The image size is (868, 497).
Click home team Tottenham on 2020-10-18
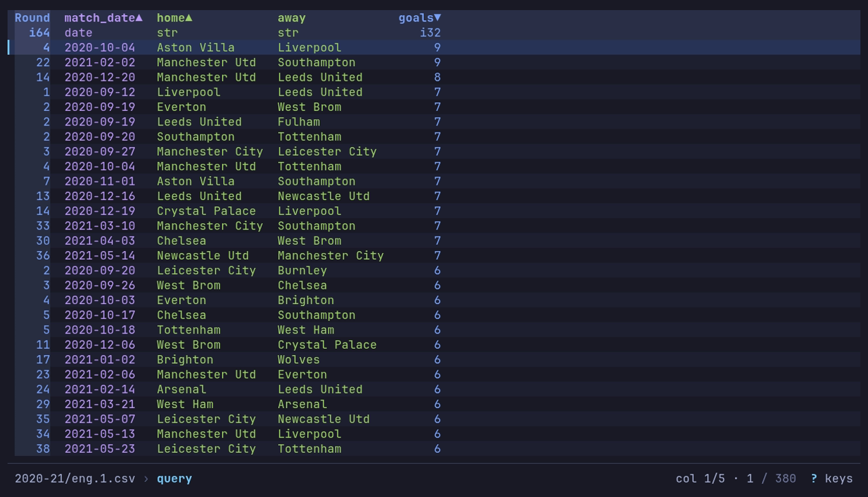tap(189, 330)
